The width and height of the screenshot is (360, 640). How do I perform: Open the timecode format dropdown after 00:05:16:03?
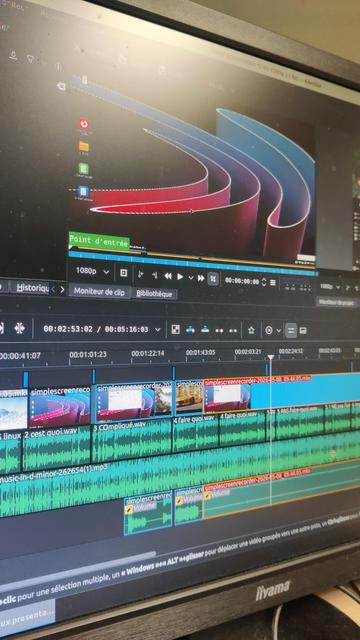[158, 330]
